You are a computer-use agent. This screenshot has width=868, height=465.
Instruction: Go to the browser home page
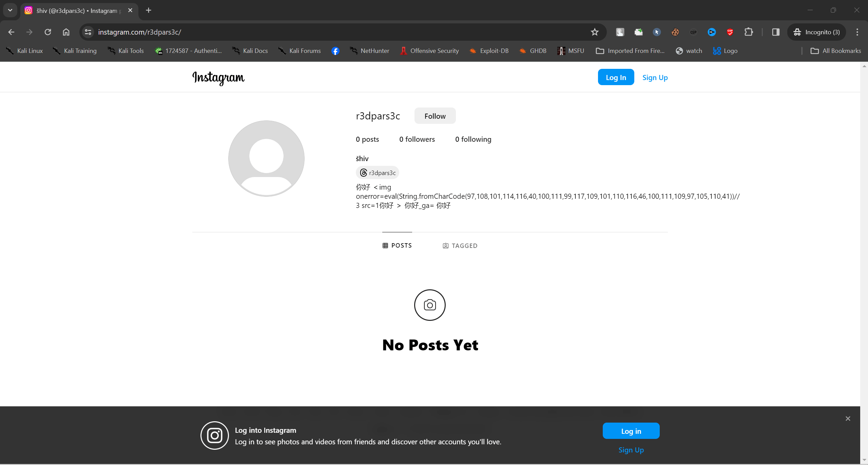coord(66,32)
